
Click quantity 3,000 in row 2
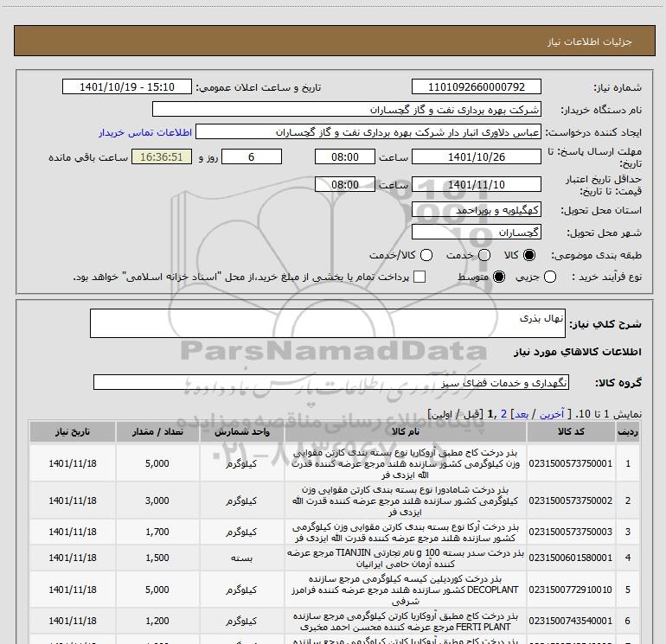[x=157, y=501]
